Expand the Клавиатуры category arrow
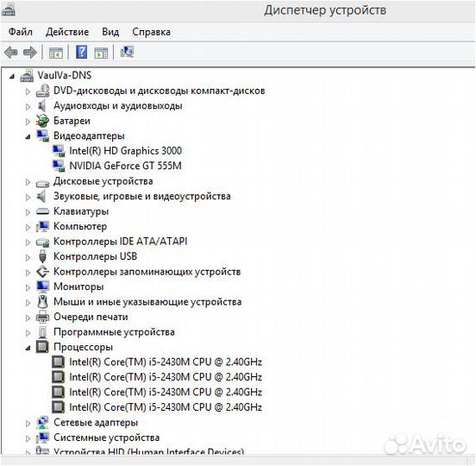476x466 pixels. [x=28, y=212]
